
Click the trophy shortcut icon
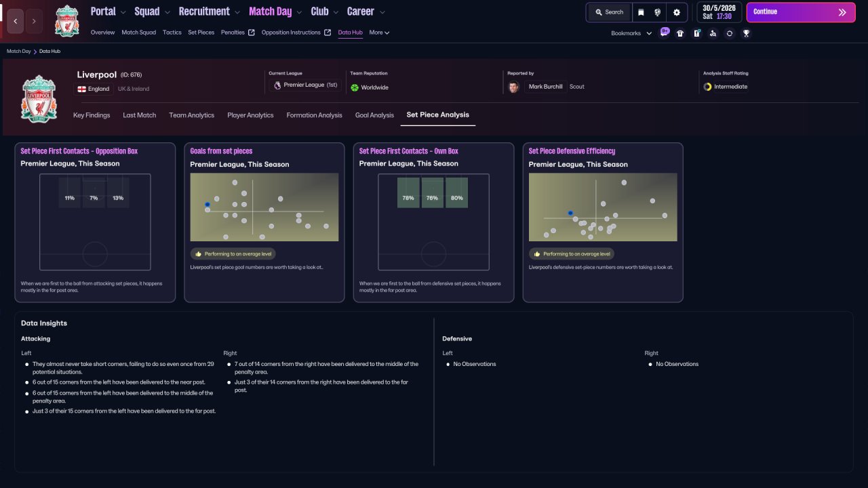point(746,33)
